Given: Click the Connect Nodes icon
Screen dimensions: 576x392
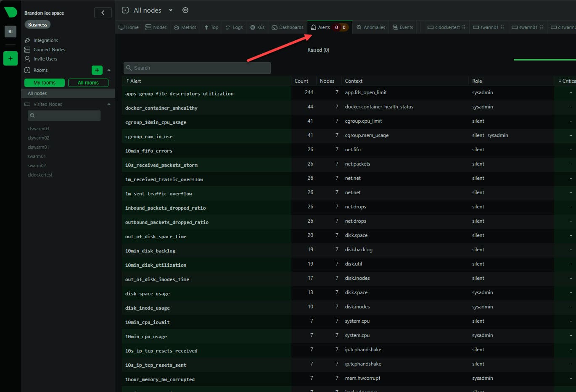Looking at the screenshot, I should (x=27, y=50).
